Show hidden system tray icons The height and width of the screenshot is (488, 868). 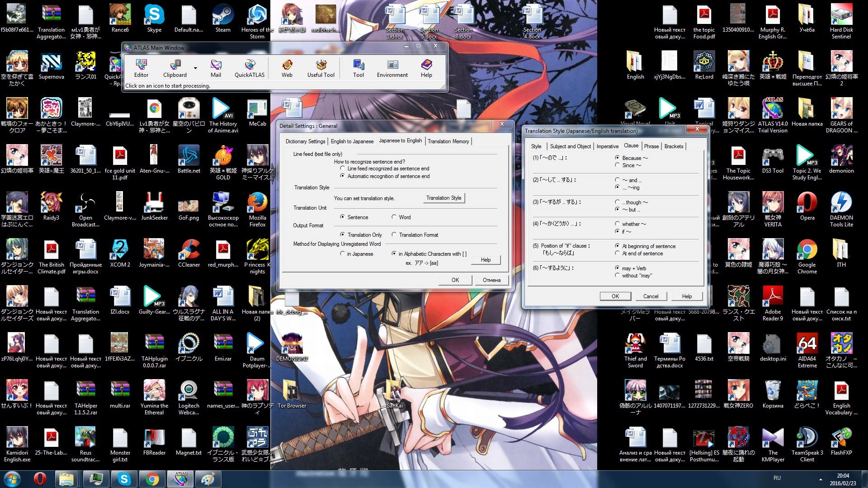pos(821,479)
